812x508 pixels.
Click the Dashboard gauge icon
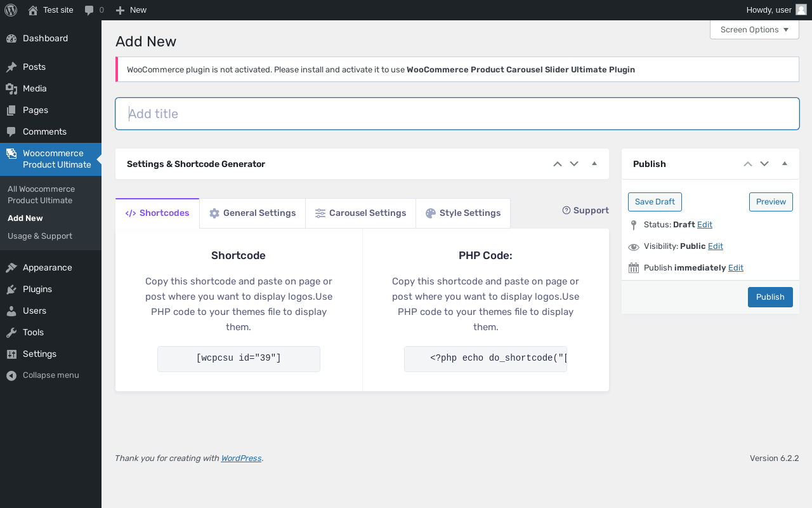tap(11, 39)
